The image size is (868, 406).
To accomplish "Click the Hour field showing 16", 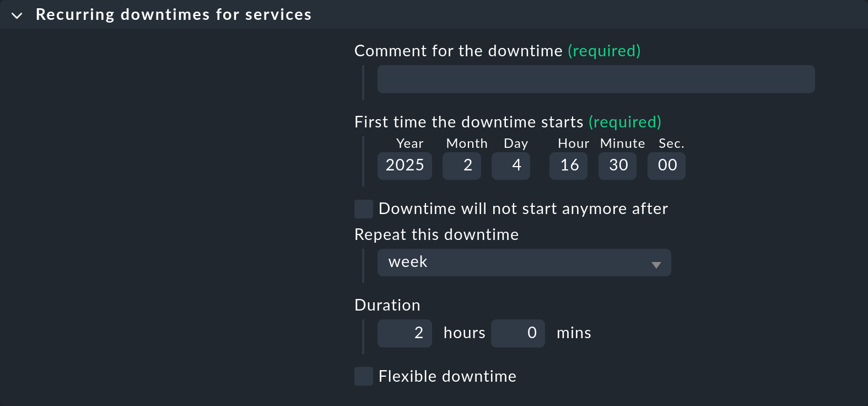I will click(x=568, y=165).
